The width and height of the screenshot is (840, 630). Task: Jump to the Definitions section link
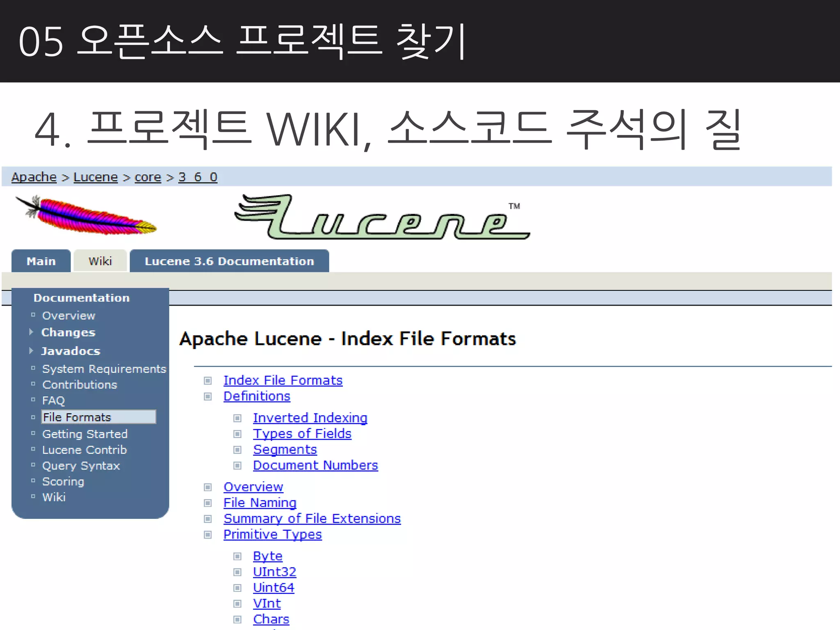[x=257, y=396]
